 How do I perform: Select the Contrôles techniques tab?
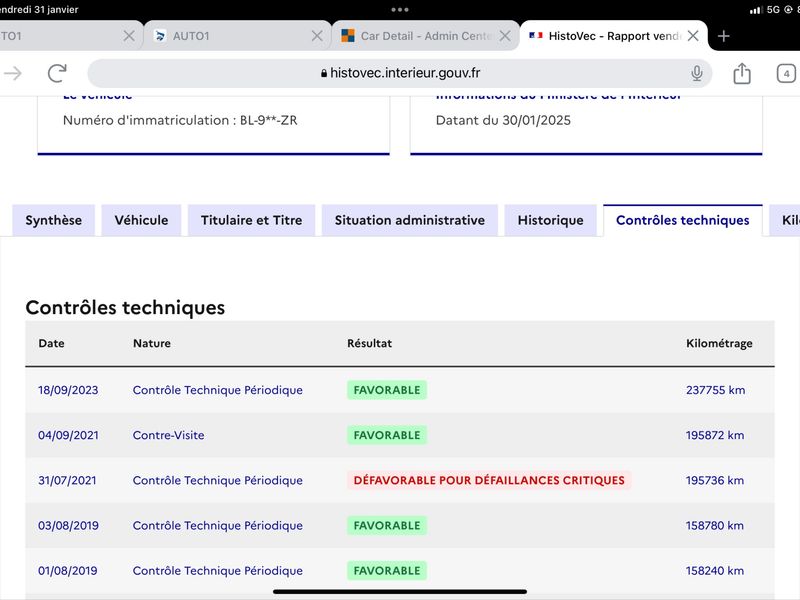tap(683, 220)
